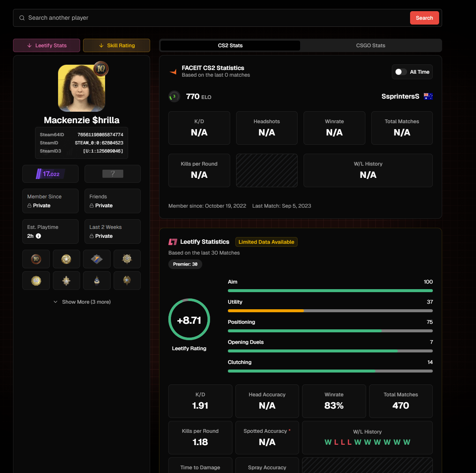Expand Show More (3 more) medals
476x473 pixels.
tap(82, 302)
